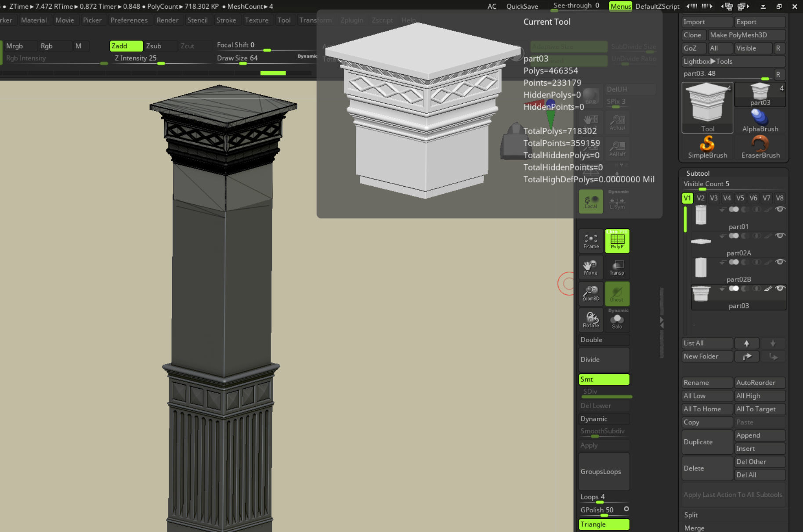Open the Stencil menu
803x532 pixels.
(x=197, y=20)
